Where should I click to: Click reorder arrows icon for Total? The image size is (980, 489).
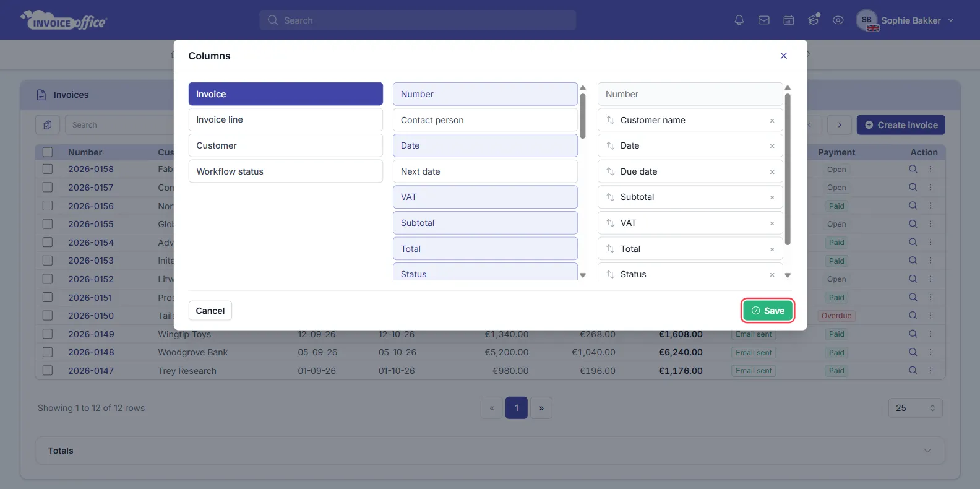tap(611, 249)
